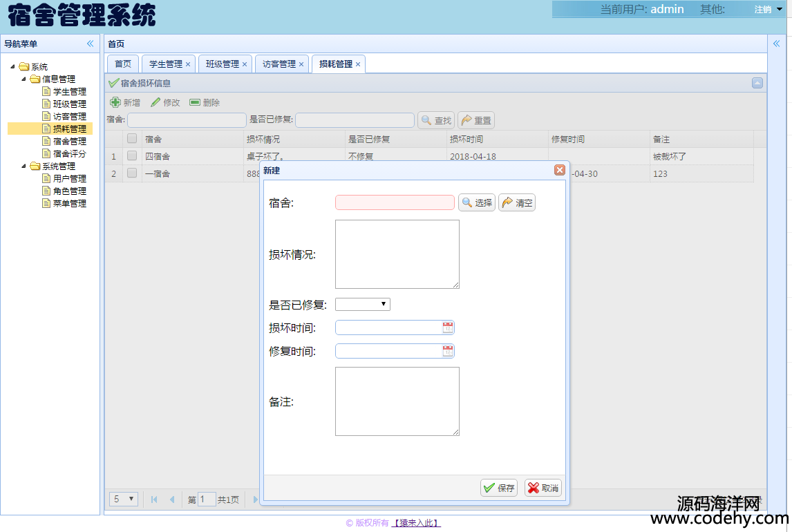Click the 宿舍 search filter field

click(187, 120)
